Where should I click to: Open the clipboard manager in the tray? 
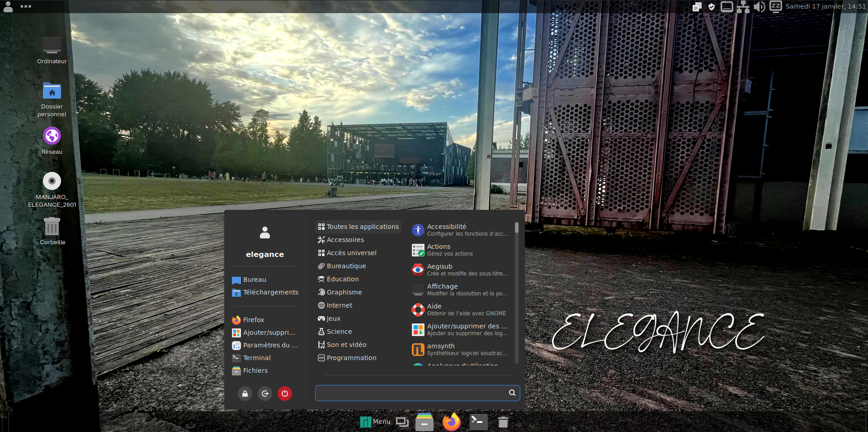[x=697, y=6]
